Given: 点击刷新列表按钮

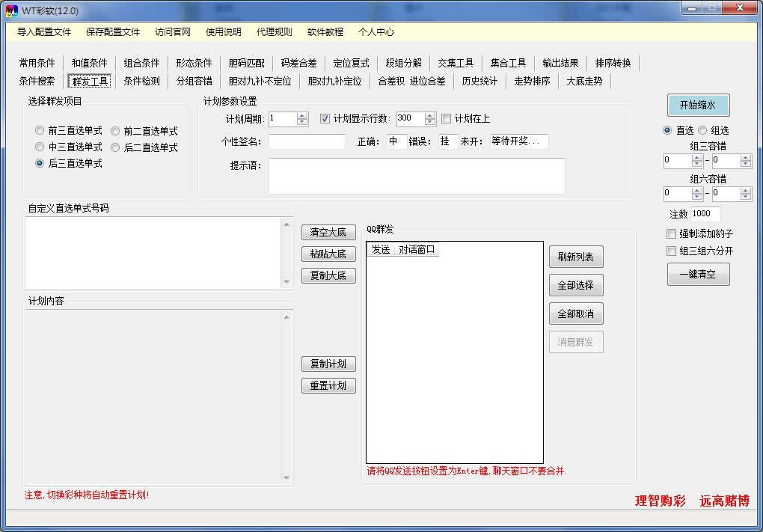Looking at the screenshot, I should (x=575, y=257).
